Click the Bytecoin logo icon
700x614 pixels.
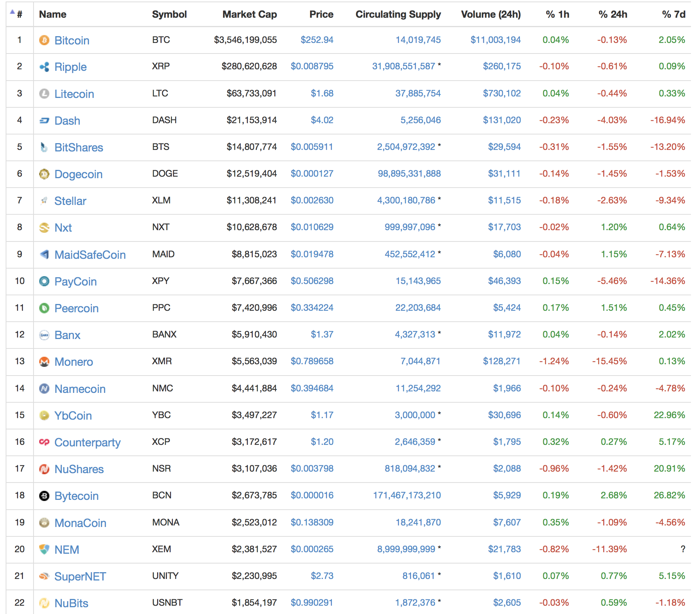[44, 496]
